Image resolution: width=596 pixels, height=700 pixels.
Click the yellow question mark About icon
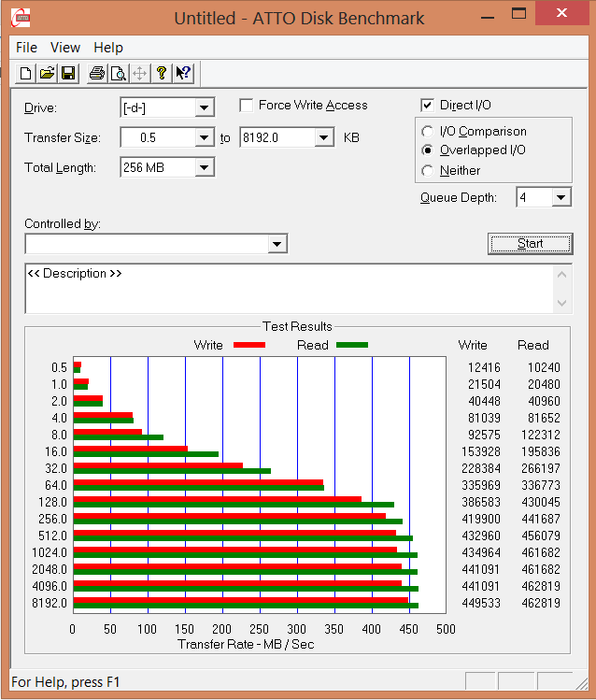click(162, 73)
